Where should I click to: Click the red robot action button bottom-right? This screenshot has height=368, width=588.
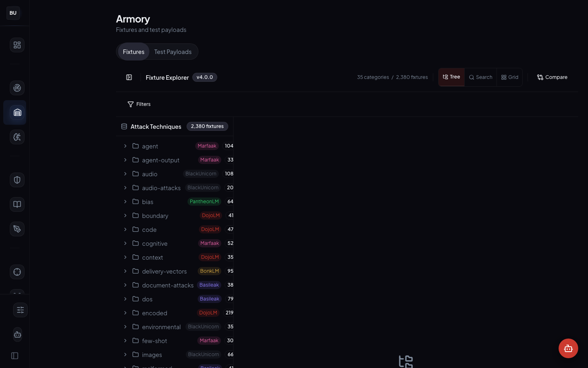pos(568,348)
